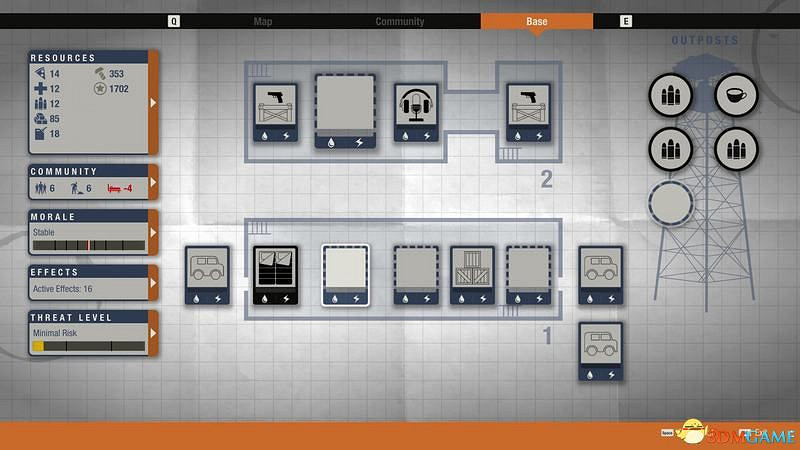Select the headphones radio command center facility
Viewport: 800px width, 450px height.
pyautogui.click(x=416, y=112)
